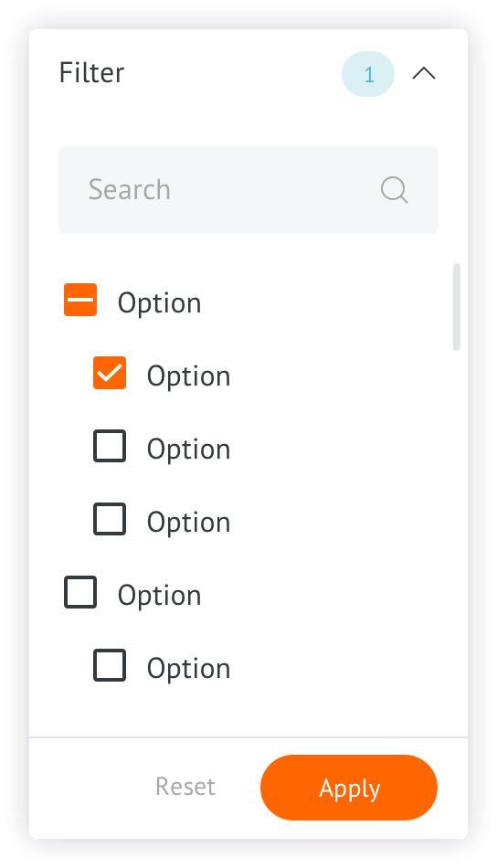Select label of second nested Option in first group
This screenshot has height=868, width=497.
(189, 450)
